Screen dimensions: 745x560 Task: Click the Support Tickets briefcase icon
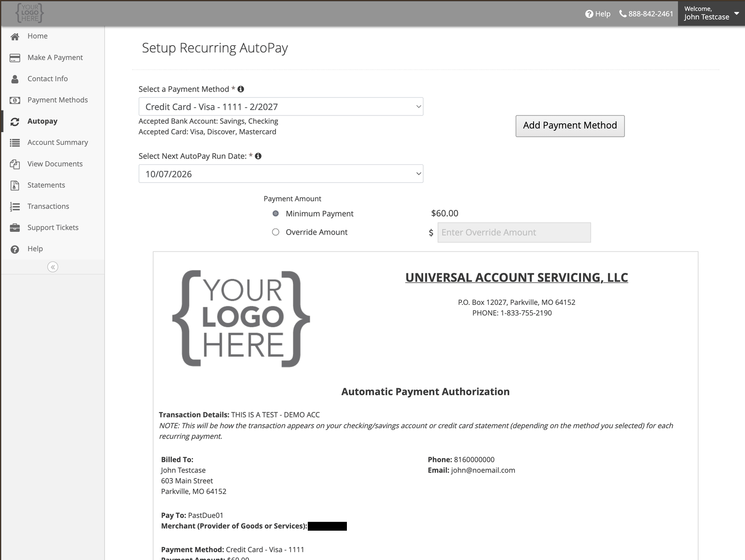(15, 228)
